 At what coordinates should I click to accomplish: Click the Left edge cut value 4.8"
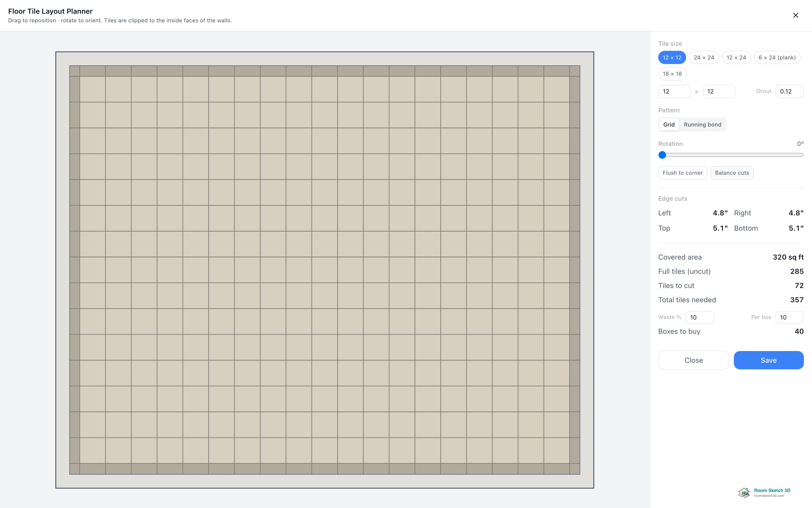720,213
